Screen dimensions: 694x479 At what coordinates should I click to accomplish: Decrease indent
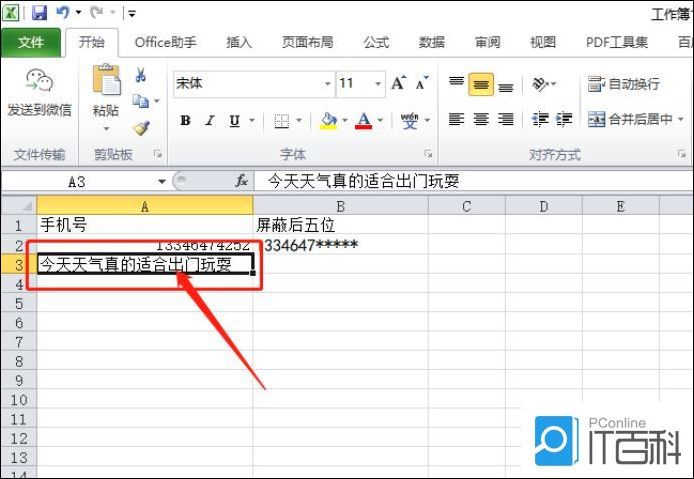click(x=540, y=119)
